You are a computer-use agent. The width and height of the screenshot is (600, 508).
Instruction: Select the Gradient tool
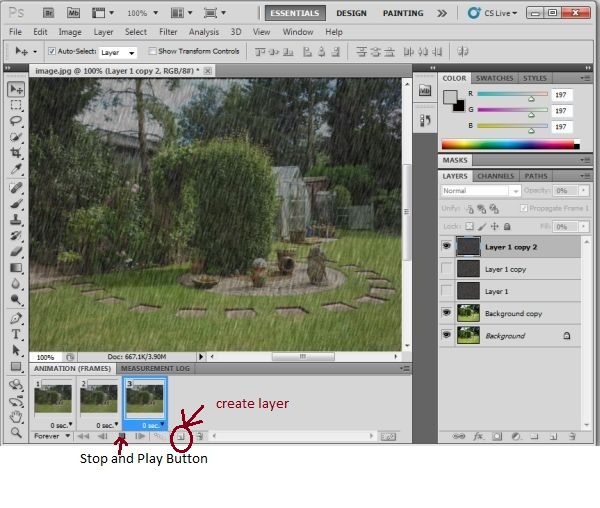pyautogui.click(x=16, y=267)
